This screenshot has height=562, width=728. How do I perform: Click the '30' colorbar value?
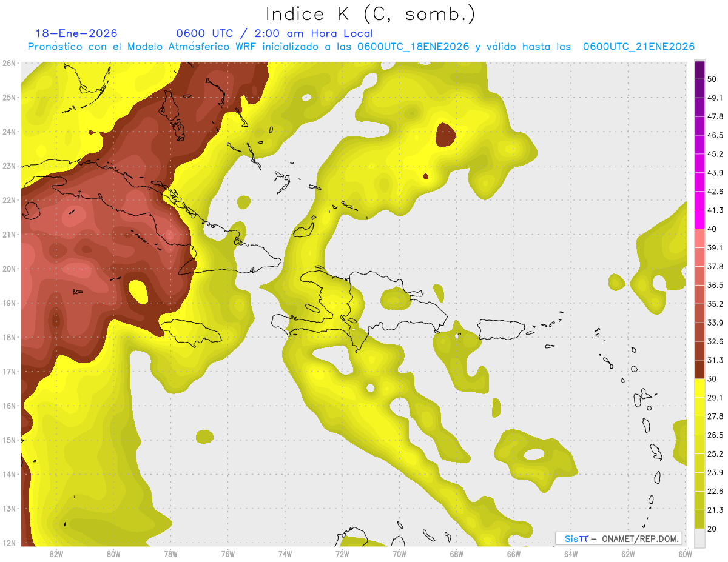coord(713,379)
